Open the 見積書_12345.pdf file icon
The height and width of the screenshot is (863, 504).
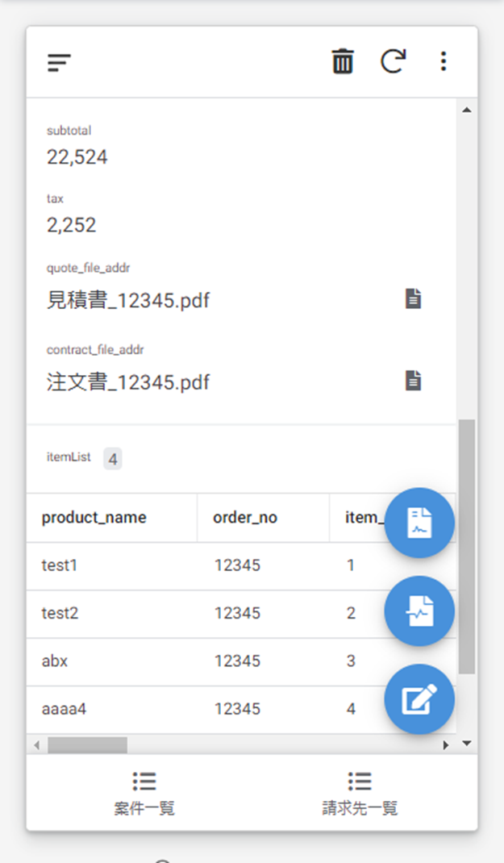[x=413, y=298]
